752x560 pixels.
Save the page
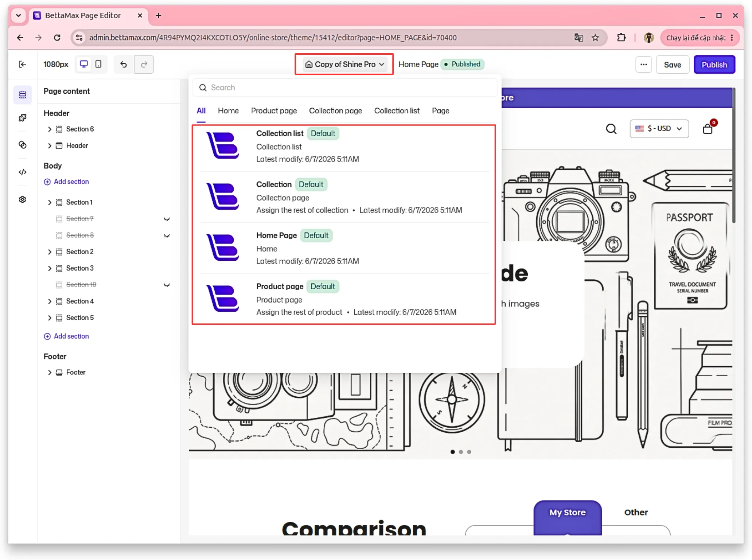[672, 65]
